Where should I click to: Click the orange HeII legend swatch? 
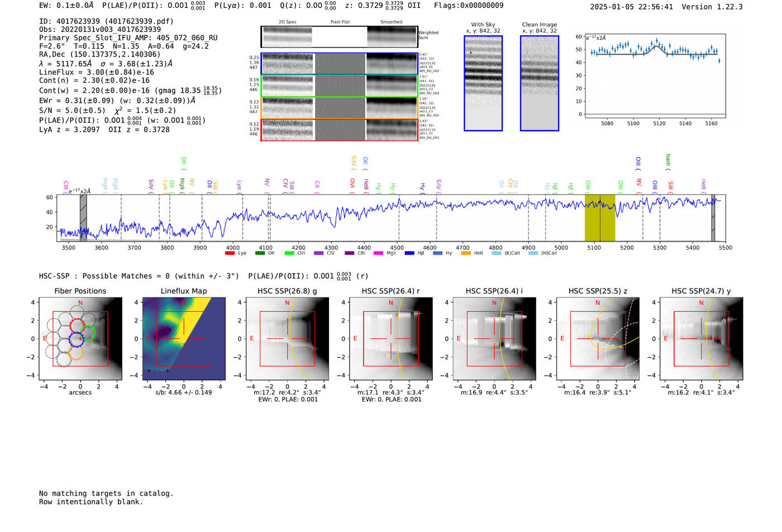[466, 253]
